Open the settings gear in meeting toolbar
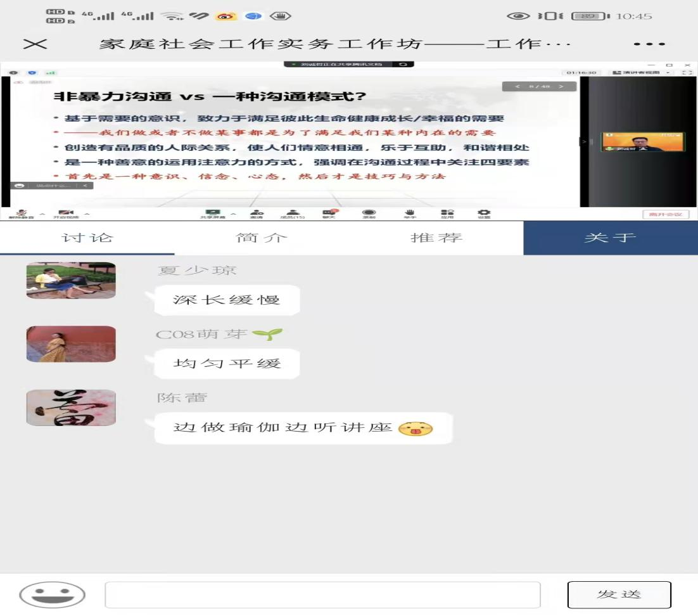Viewport: 698px width, 616px height. (x=484, y=214)
